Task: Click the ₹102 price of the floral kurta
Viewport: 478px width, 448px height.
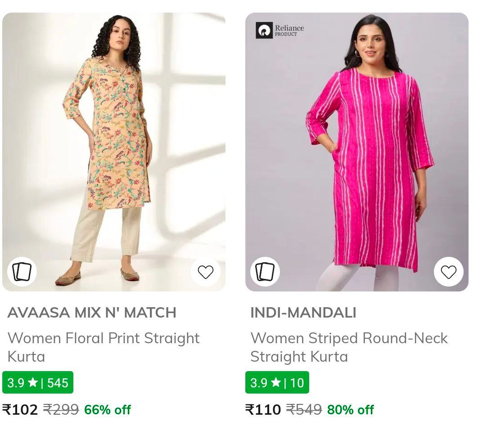Action: click(x=21, y=410)
